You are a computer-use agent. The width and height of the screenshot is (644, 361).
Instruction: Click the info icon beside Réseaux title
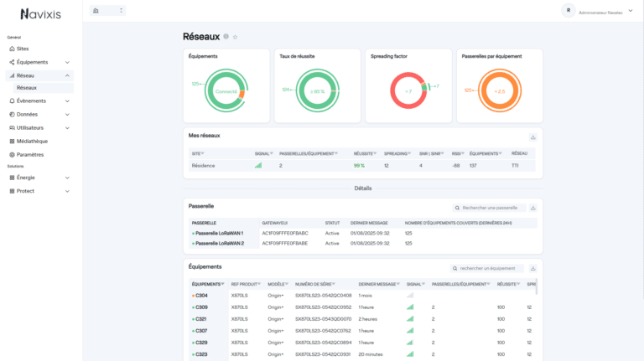(226, 37)
